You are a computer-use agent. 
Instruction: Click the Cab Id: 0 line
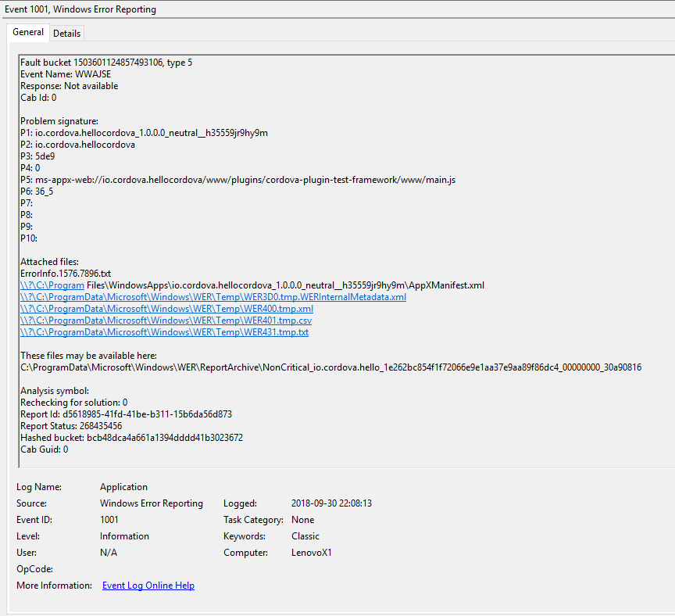point(38,98)
